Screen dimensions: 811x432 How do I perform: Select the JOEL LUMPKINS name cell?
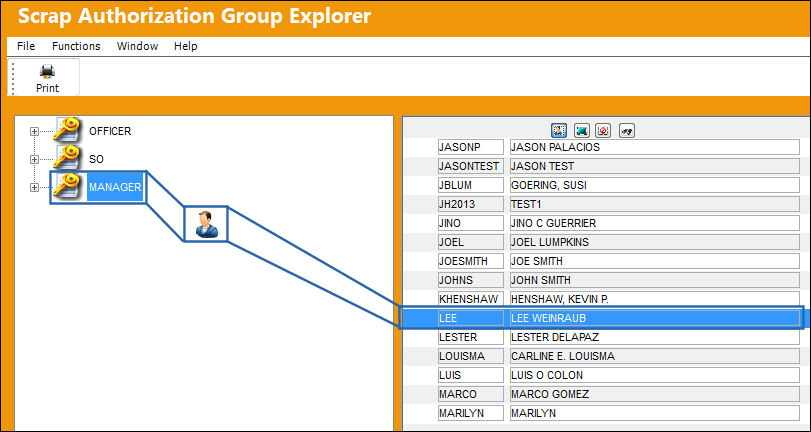[654, 242]
